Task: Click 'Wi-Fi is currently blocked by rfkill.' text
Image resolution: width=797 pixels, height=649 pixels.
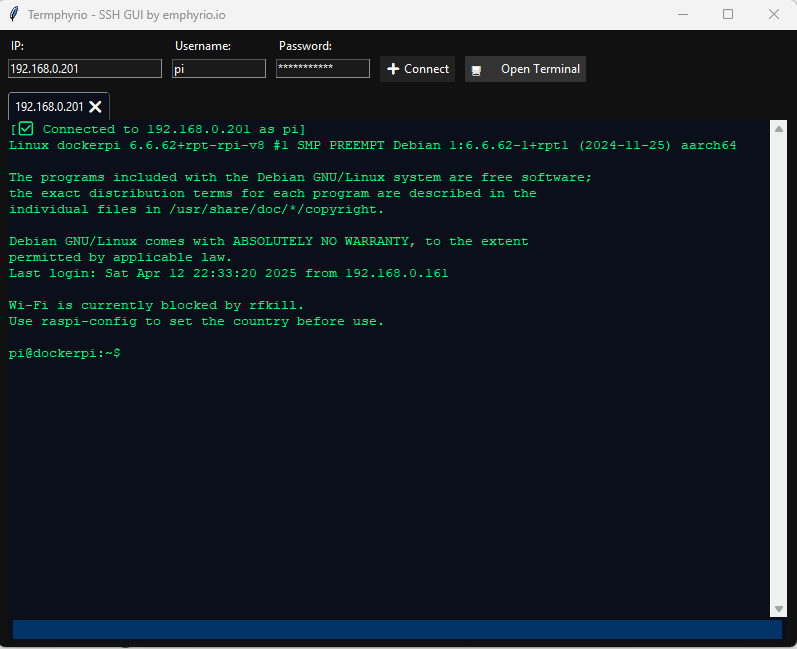Action: coord(156,305)
